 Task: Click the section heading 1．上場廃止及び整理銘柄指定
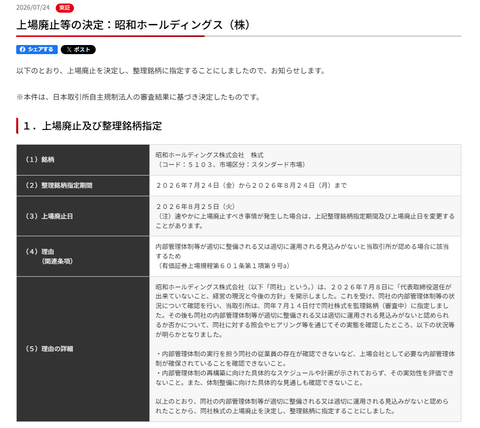pos(93,126)
